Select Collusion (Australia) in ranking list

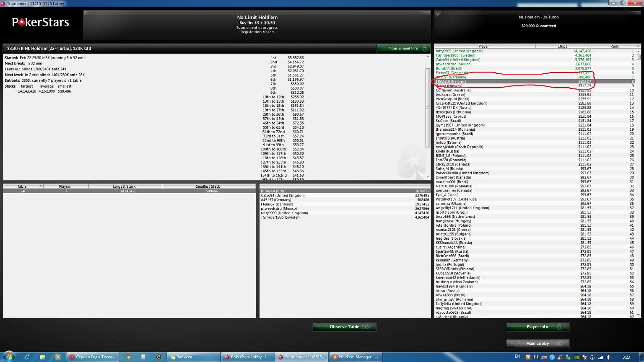tap(535, 90)
